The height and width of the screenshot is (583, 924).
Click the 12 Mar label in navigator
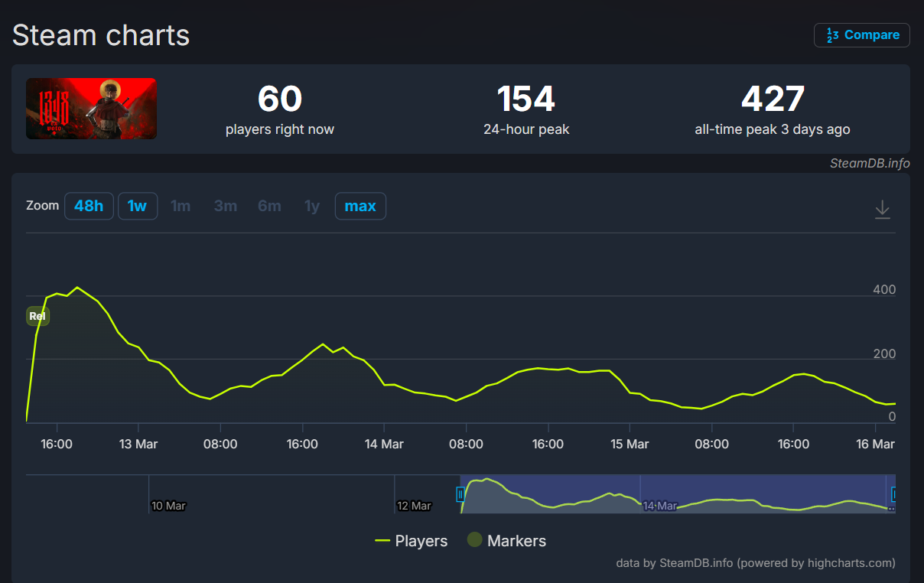[x=415, y=506]
